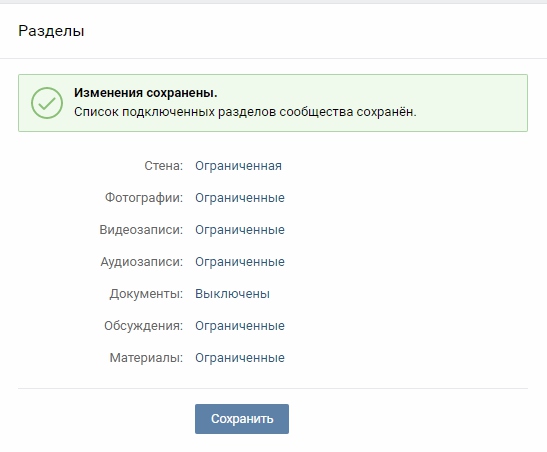Click the Документы label
Screen dimensions: 547x452
[146, 294]
